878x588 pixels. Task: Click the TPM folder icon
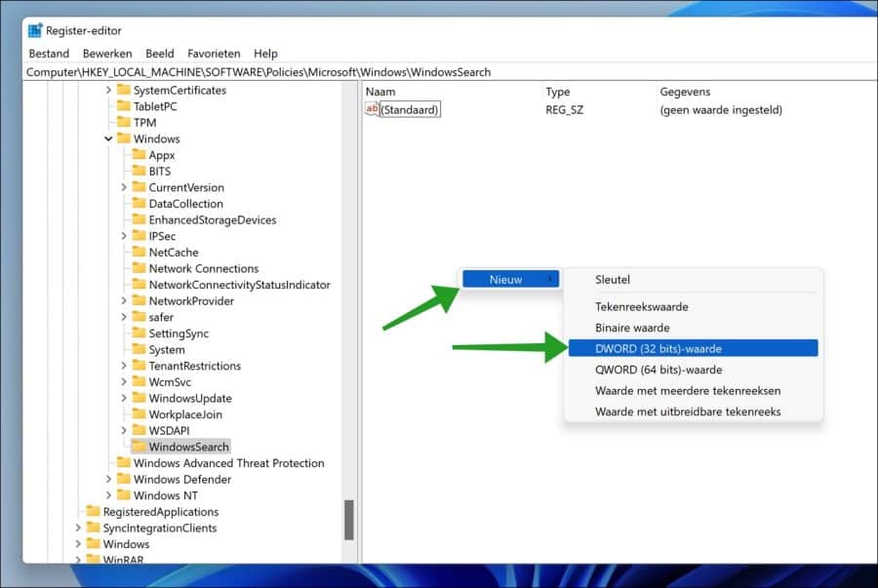(124, 122)
